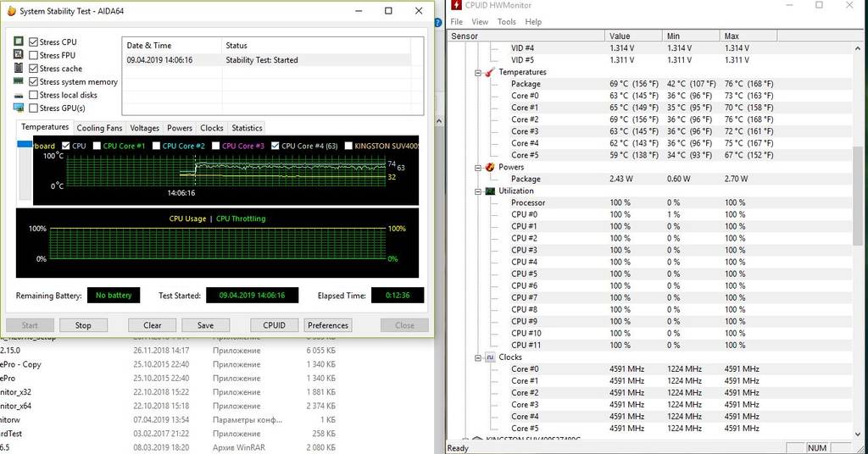The image size is (868, 454).
Task: Enable Stress GPU(s) checkbox
Action: [33, 108]
